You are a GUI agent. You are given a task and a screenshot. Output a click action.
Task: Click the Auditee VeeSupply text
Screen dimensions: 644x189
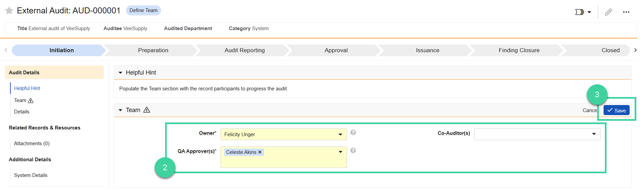[125, 28]
